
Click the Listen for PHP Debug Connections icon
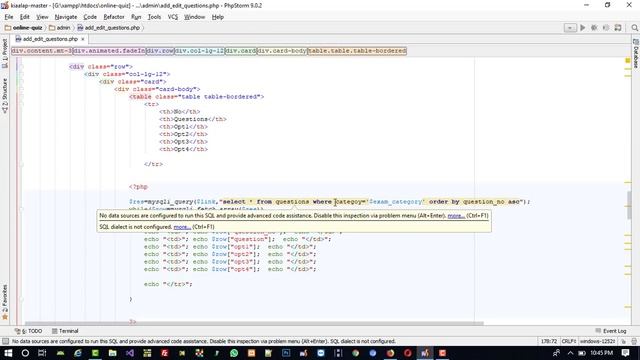coord(606,28)
